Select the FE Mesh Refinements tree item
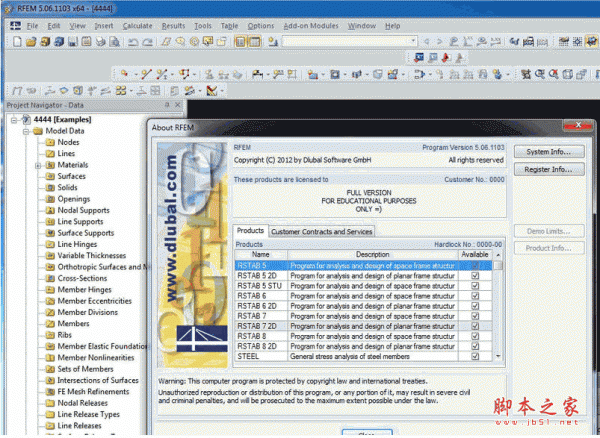 [93, 392]
